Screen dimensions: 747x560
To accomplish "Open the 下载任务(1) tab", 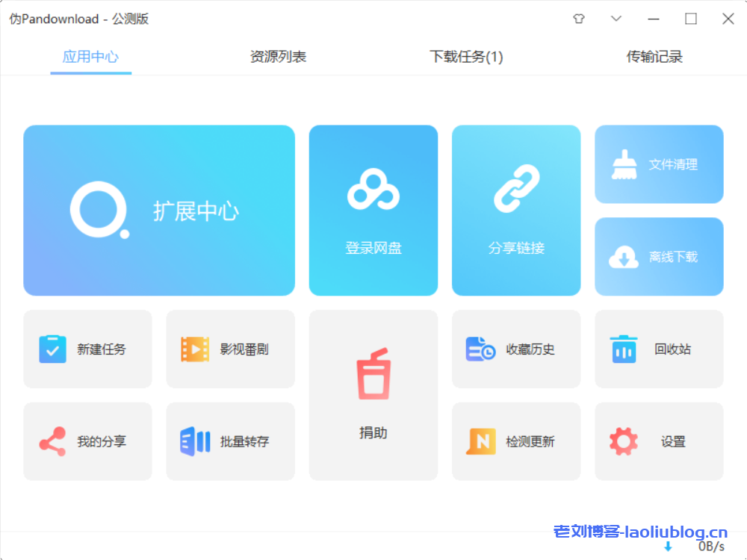I will click(466, 56).
